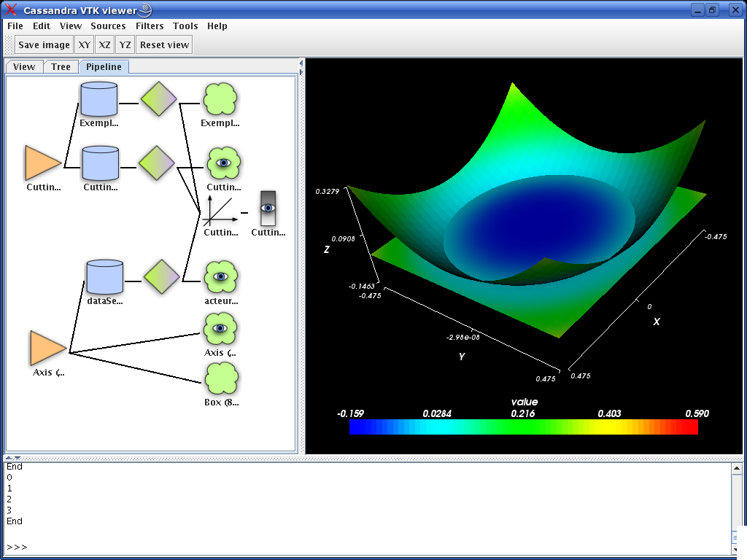Click the XYZ axes Cuttin node icon
Screen dimensions: 747x560
point(220,210)
